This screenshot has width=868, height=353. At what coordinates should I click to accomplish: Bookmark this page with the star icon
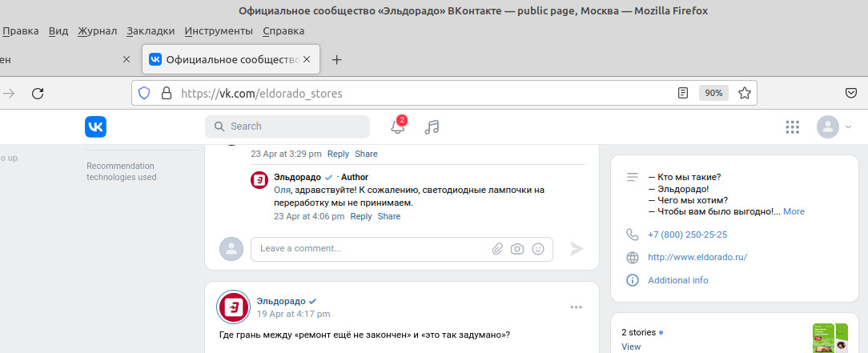[x=745, y=93]
